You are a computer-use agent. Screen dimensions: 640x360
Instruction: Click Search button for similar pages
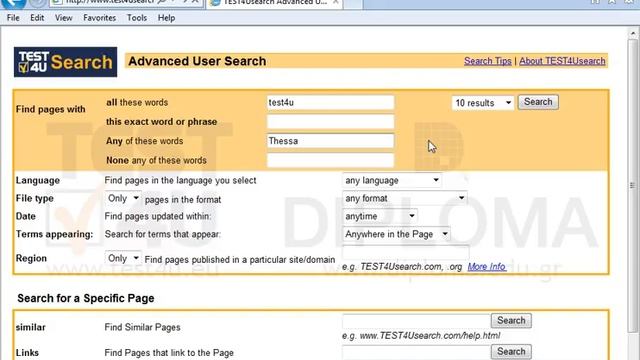point(511,321)
